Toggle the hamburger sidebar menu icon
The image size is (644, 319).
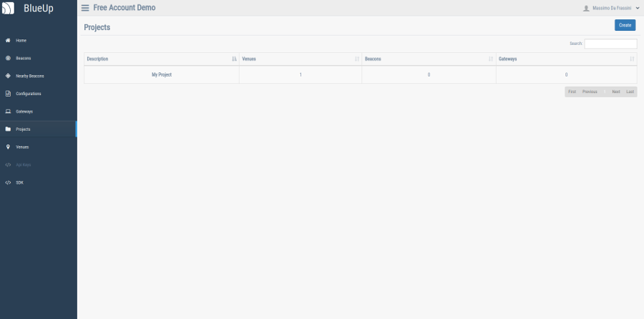click(x=85, y=8)
